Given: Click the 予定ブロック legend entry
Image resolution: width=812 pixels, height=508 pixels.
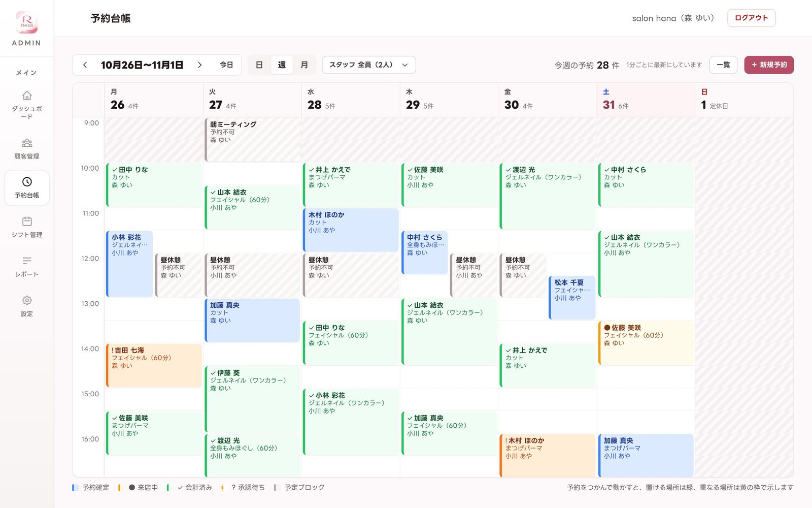Looking at the screenshot, I should click(299, 488).
